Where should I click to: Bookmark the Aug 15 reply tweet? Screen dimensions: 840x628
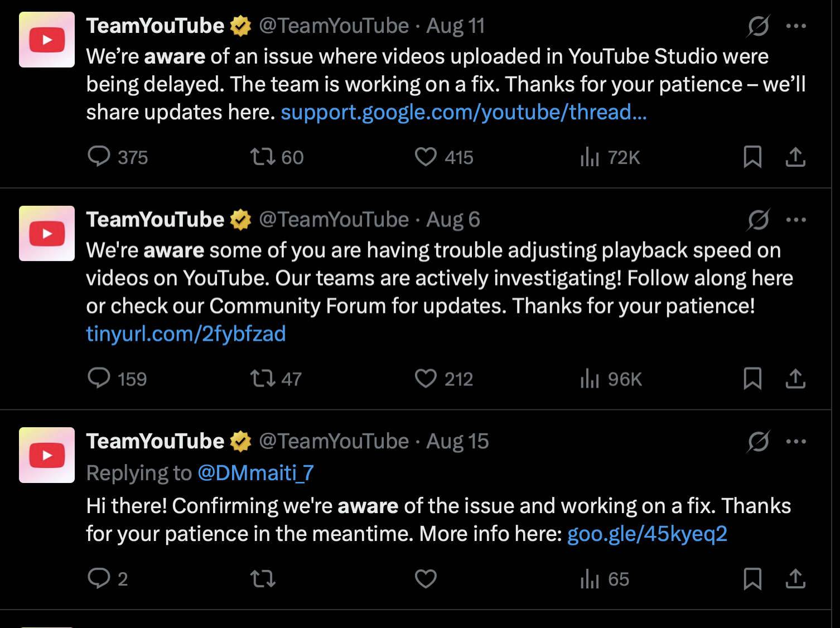pyautogui.click(x=752, y=578)
